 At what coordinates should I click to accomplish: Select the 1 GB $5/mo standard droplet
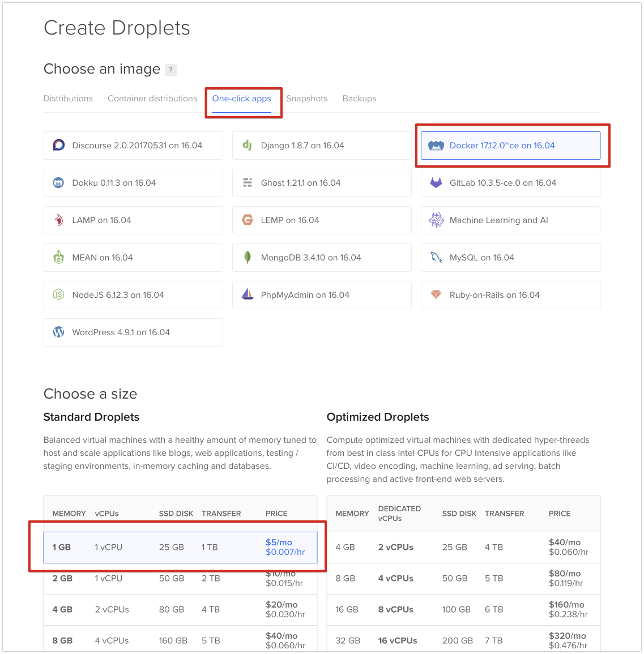click(180, 547)
